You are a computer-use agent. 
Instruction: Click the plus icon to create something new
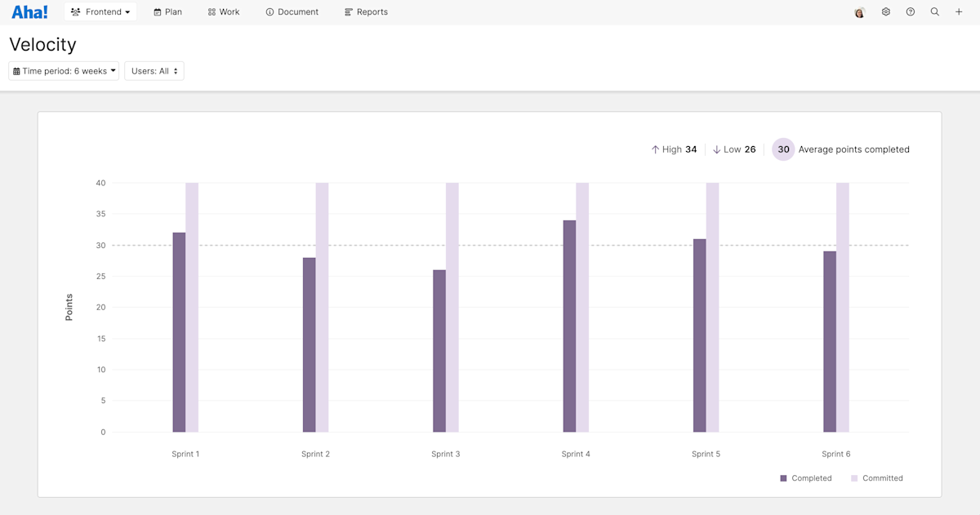[x=959, y=11]
